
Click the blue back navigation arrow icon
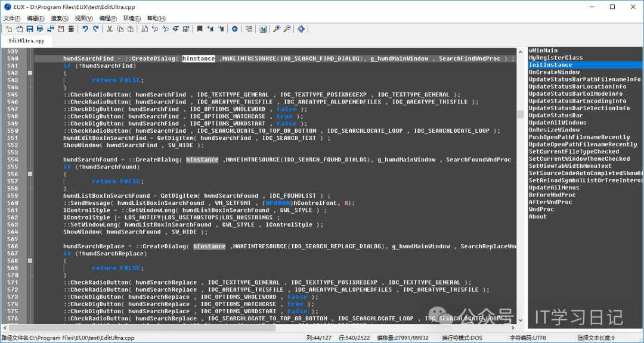[234, 29]
